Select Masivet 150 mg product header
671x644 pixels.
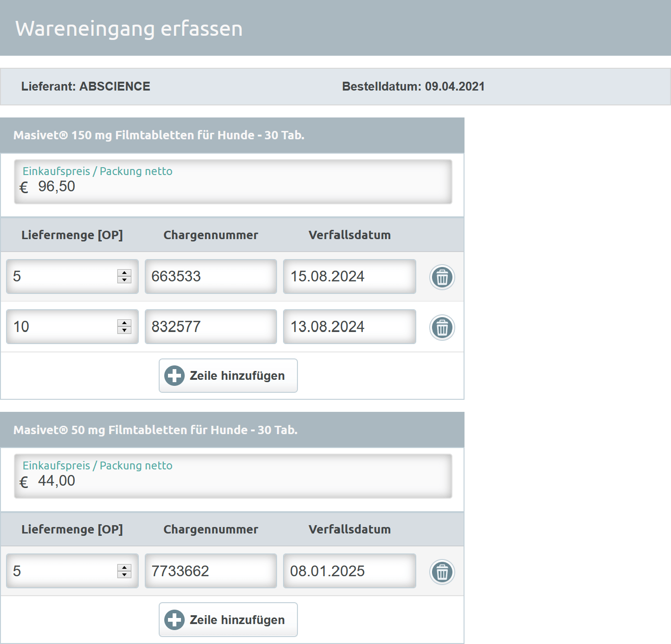click(232, 135)
